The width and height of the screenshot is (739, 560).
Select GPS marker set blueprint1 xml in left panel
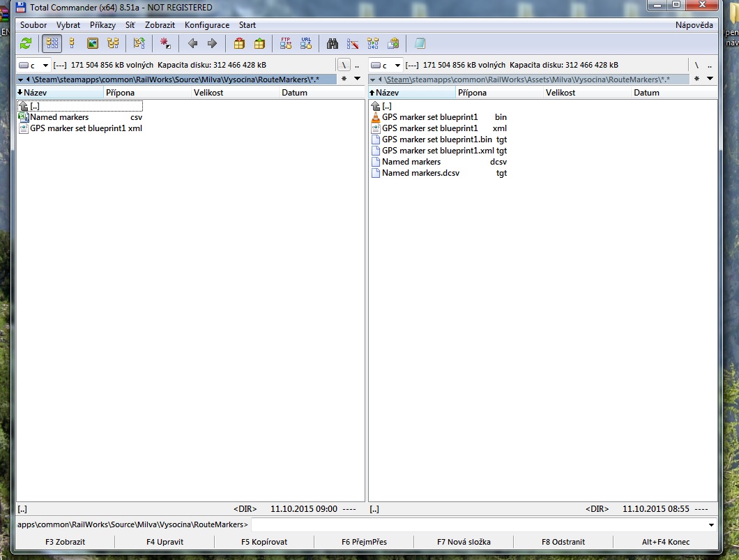pyautogui.click(x=80, y=128)
